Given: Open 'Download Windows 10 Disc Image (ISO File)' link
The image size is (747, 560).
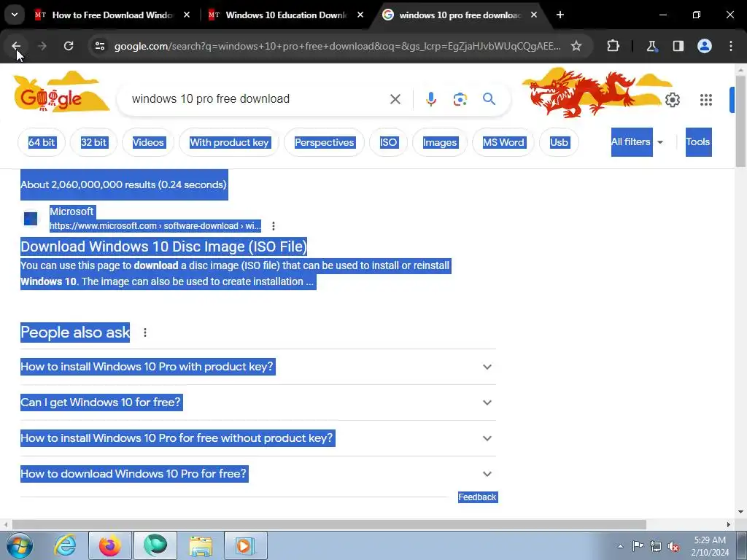Looking at the screenshot, I should click(x=163, y=246).
